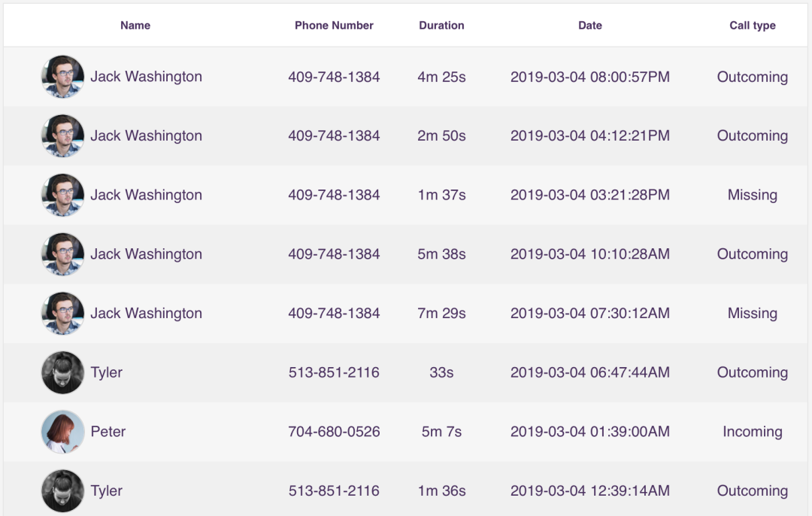Click Tyler's avatar in the 1m 36s call row
Image resolution: width=812 pixels, height=516 pixels.
[x=62, y=490]
